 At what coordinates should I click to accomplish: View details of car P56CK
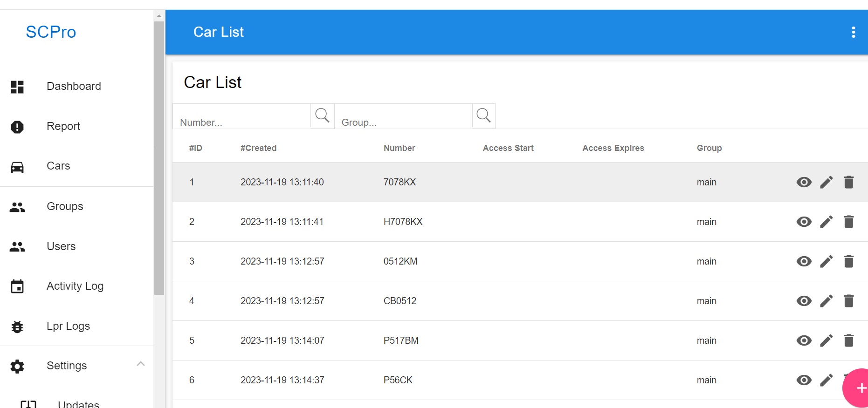point(804,380)
